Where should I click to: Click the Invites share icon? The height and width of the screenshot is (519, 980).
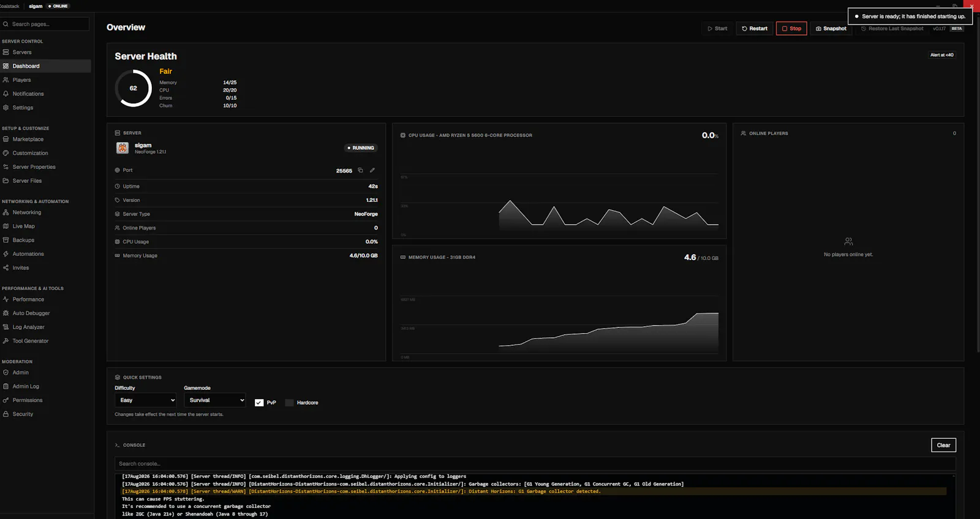pos(6,267)
